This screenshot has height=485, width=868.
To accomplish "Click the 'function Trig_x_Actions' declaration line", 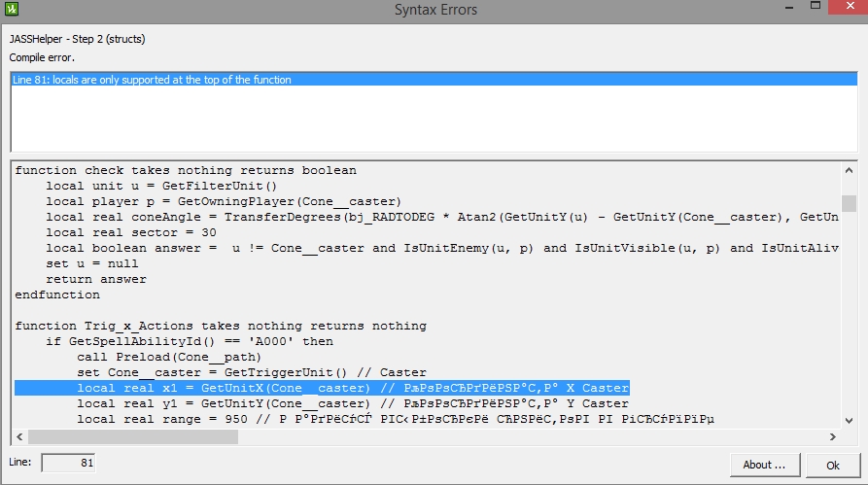I will tap(221, 326).
